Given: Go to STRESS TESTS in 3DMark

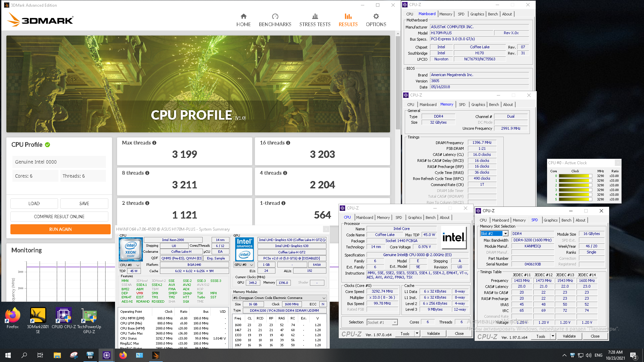Looking at the screenshot, I should [315, 20].
